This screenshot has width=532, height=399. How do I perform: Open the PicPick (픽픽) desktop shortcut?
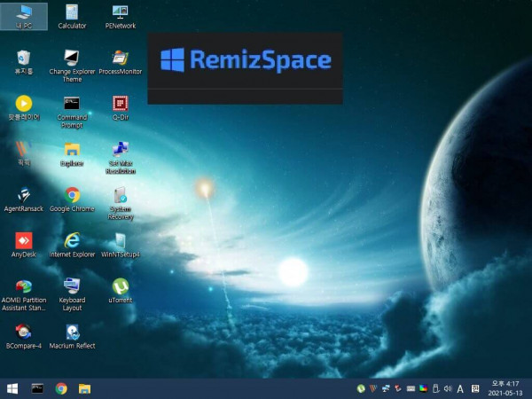coord(24,153)
